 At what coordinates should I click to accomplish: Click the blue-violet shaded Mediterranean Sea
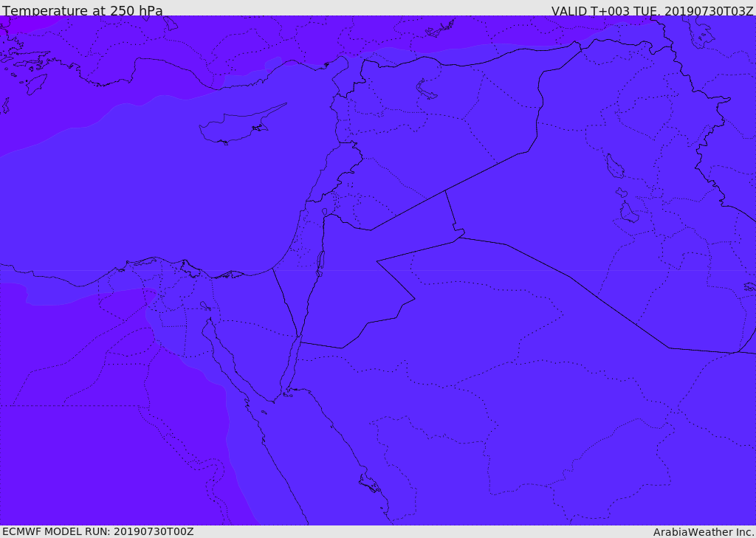[145, 193]
